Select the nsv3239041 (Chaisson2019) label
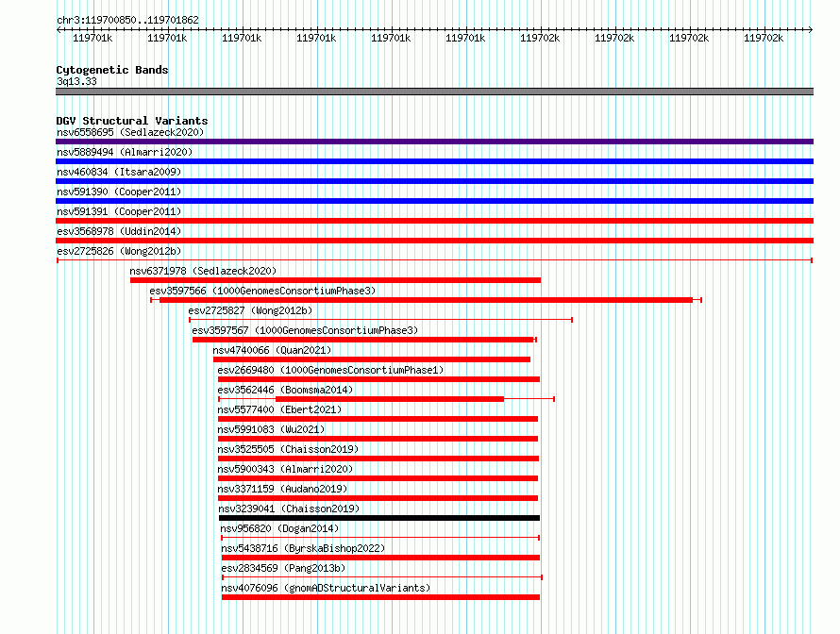This screenshot has height=634, width=840. 290,509
